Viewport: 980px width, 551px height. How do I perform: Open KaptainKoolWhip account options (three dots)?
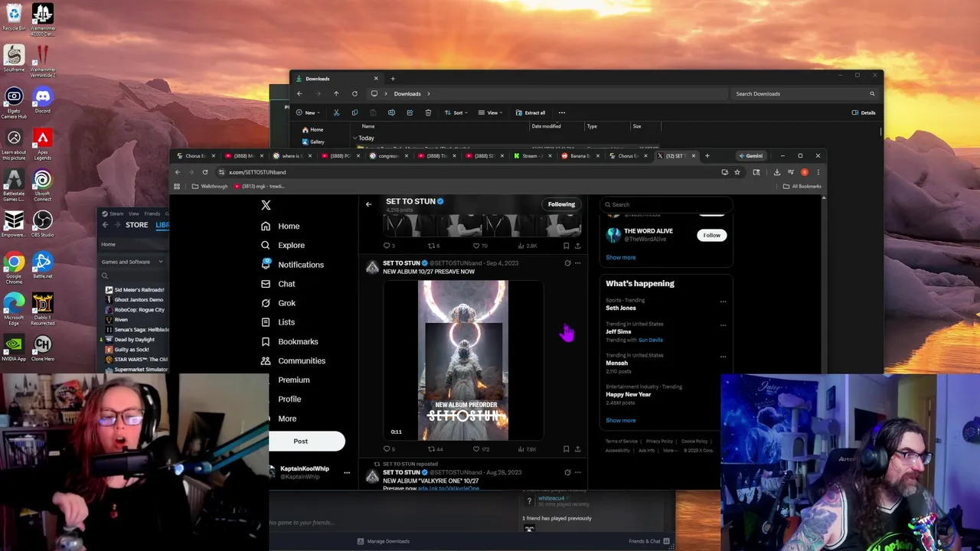[347, 472]
